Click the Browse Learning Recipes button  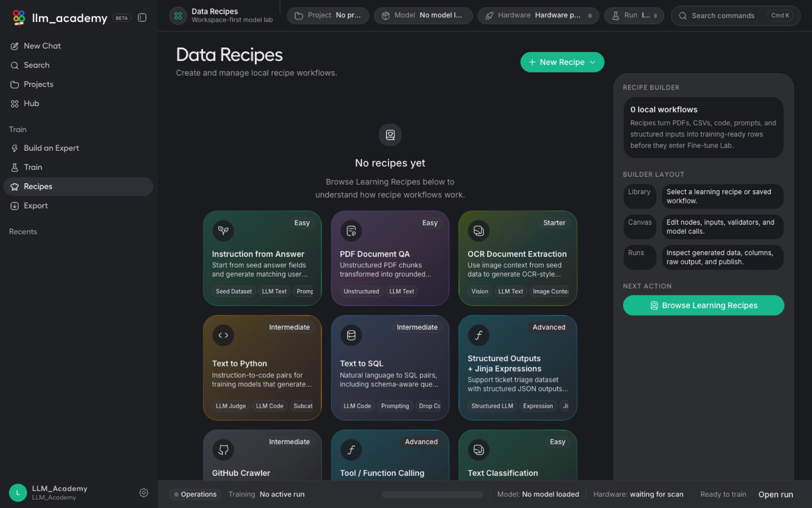(703, 305)
